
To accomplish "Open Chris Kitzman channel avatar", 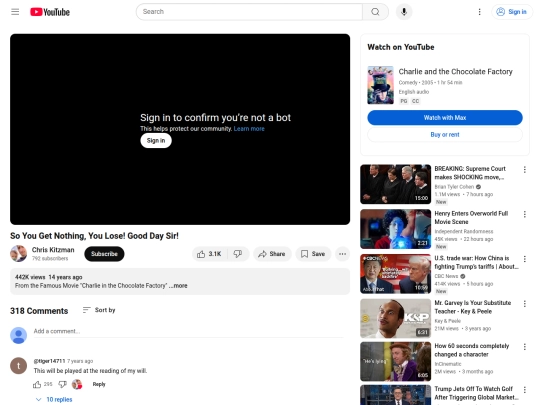I will click(19, 254).
